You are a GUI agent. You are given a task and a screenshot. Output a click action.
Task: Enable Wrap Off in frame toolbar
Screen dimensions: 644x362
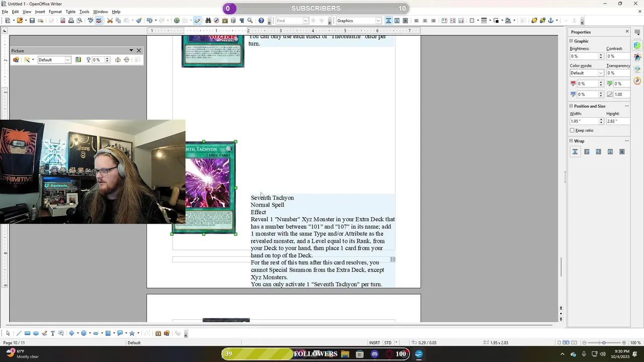coord(388,21)
